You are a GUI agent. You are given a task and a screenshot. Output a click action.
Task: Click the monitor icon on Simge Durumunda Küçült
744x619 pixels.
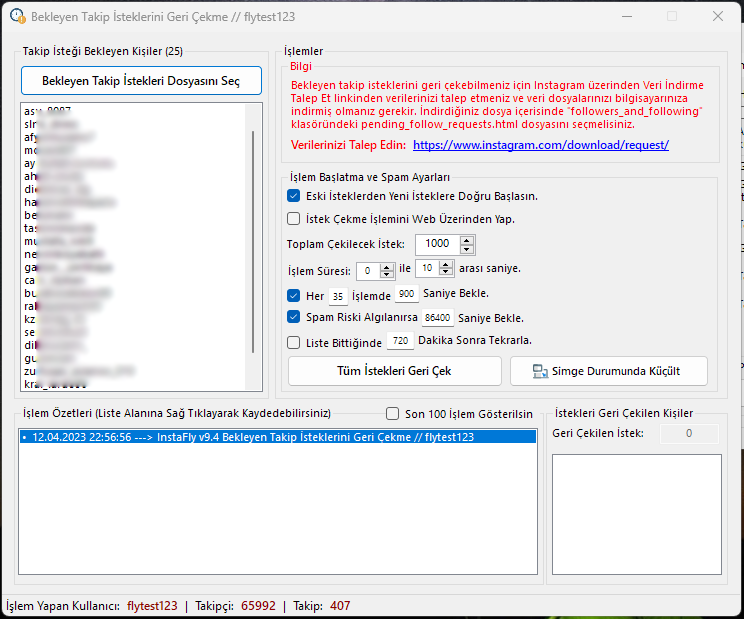[540, 371]
